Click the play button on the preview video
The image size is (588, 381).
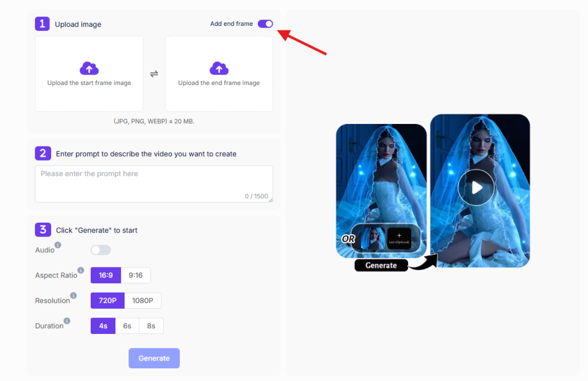pos(476,188)
